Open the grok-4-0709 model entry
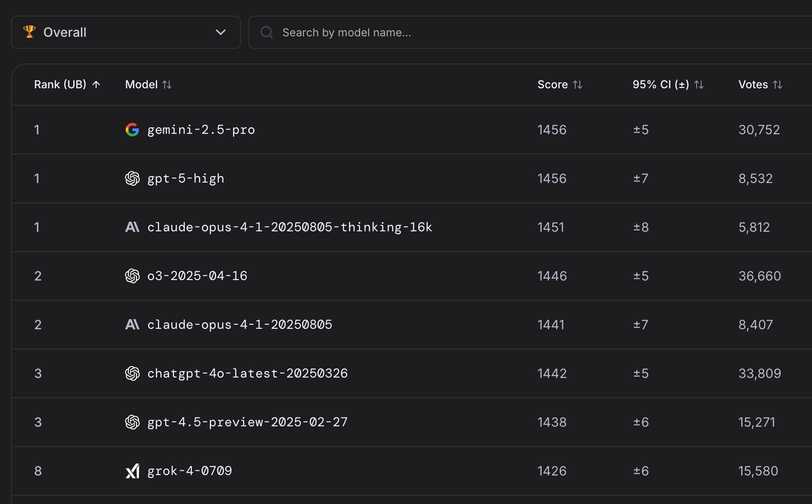Screen dimensions: 812x504 point(189,471)
